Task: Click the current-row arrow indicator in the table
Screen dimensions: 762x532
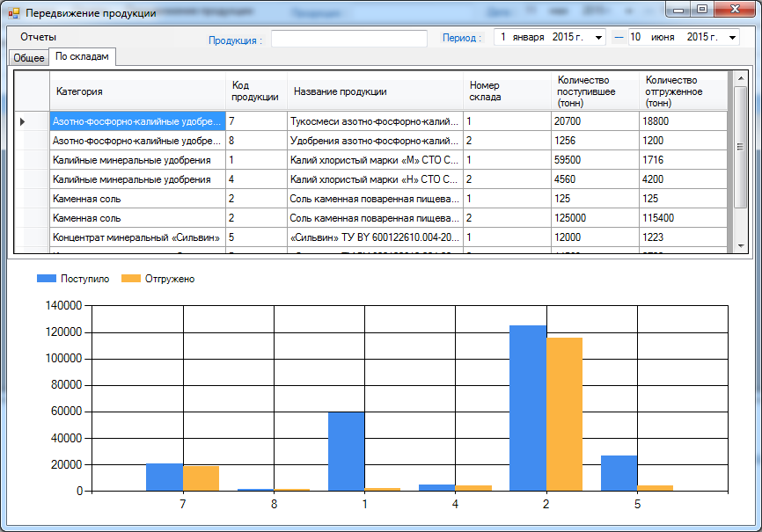Action: 23,121
